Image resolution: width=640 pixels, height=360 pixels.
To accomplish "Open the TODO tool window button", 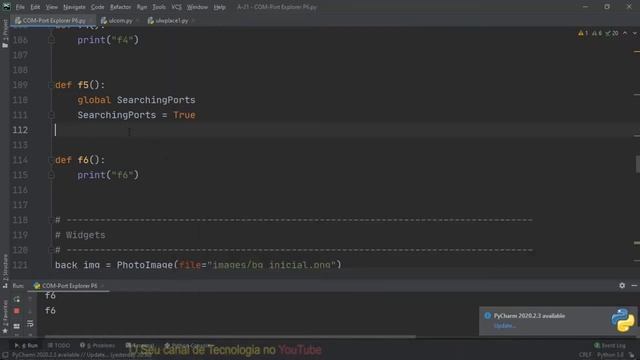I will pos(59,345).
